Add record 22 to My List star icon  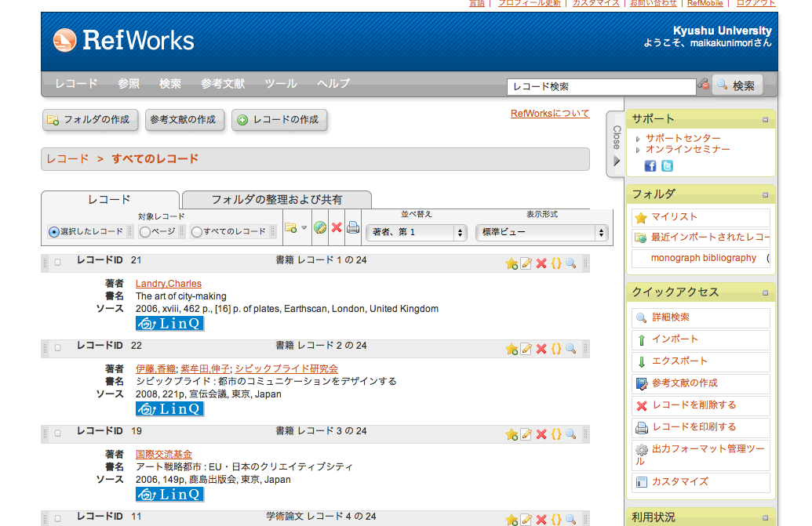pos(512,349)
